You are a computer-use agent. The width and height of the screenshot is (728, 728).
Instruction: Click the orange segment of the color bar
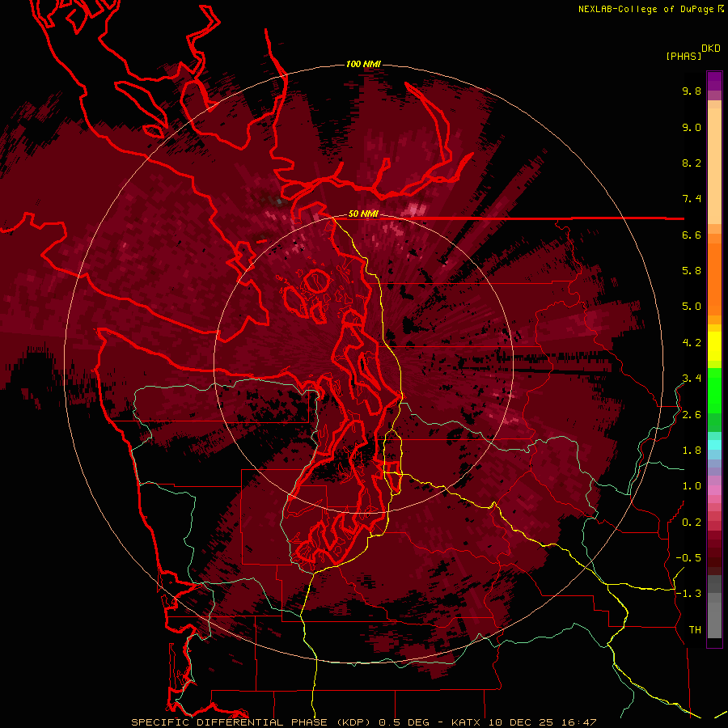point(714,277)
